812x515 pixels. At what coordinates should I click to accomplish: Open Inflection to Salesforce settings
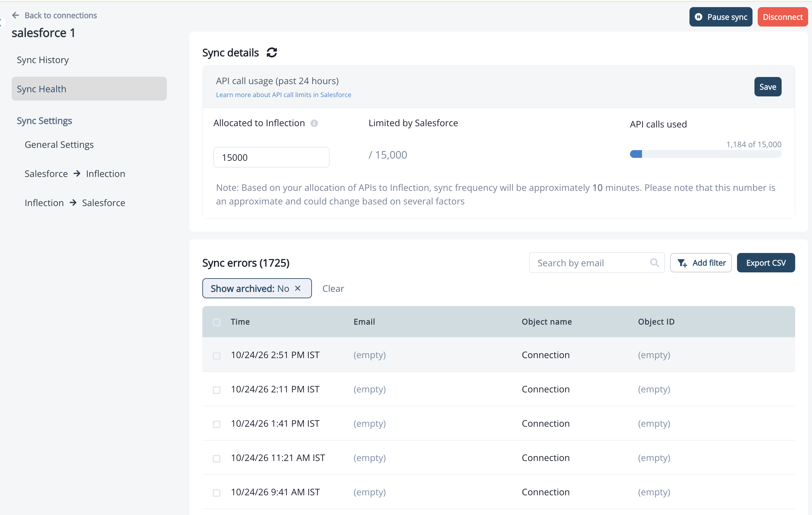pyautogui.click(x=75, y=203)
